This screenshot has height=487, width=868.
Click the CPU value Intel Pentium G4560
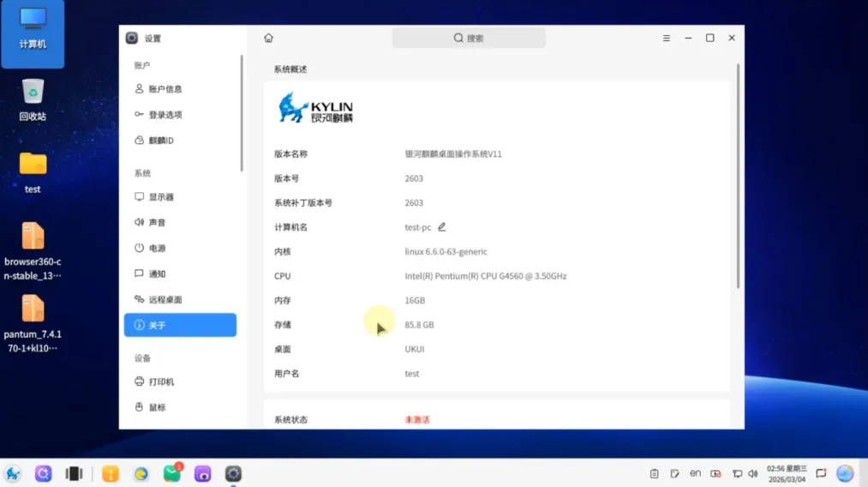pos(486,276)
